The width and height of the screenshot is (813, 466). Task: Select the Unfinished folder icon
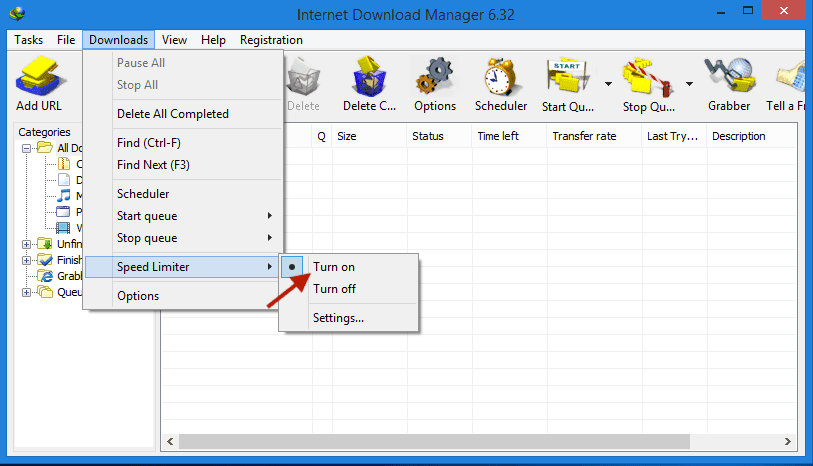click(x=45, y=244)
